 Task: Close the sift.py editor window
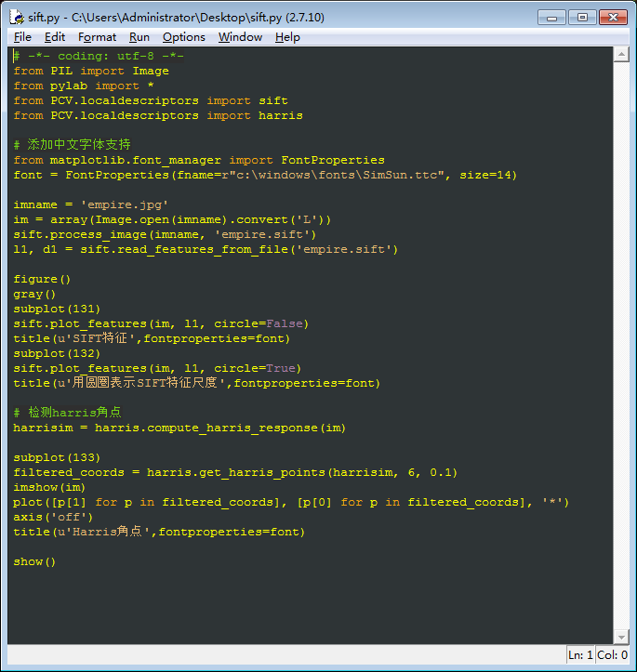(614, 18)
